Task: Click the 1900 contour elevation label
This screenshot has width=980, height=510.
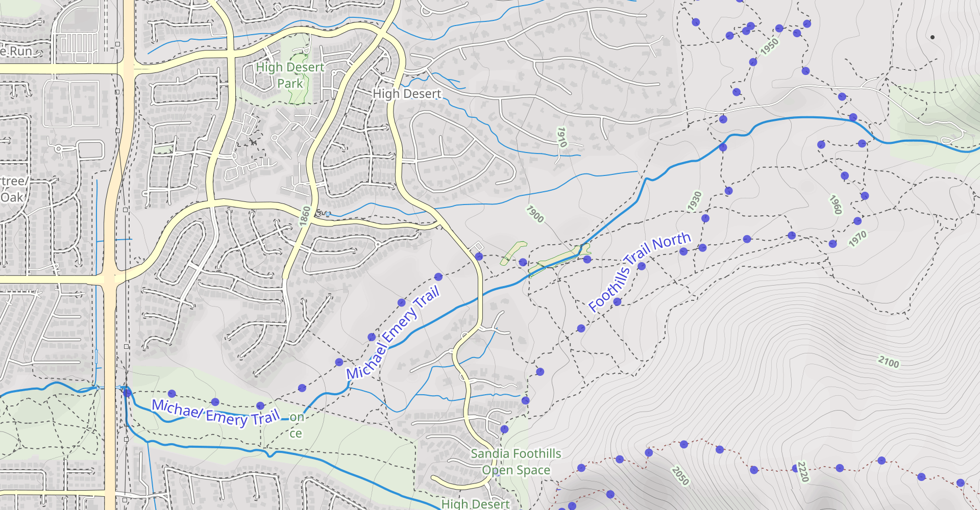Action: coord(535,214)
